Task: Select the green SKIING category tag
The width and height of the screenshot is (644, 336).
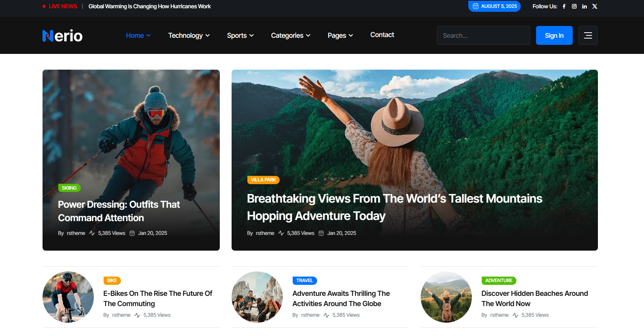Action: point(69,188)
